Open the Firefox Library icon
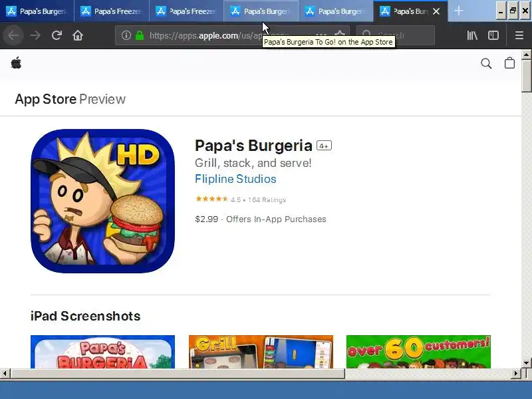The width and height of the screenshot is (532, 399). pos(472,35)
